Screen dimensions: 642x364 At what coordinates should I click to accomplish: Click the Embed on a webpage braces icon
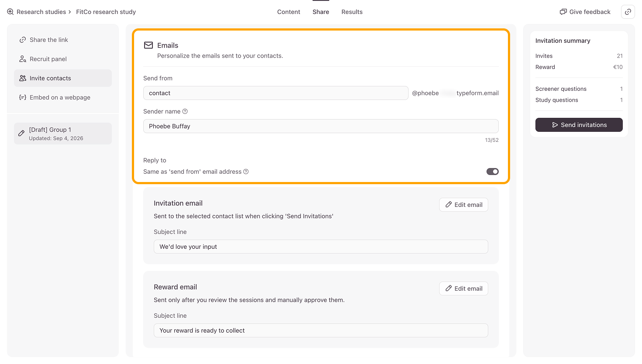(23, 97)
